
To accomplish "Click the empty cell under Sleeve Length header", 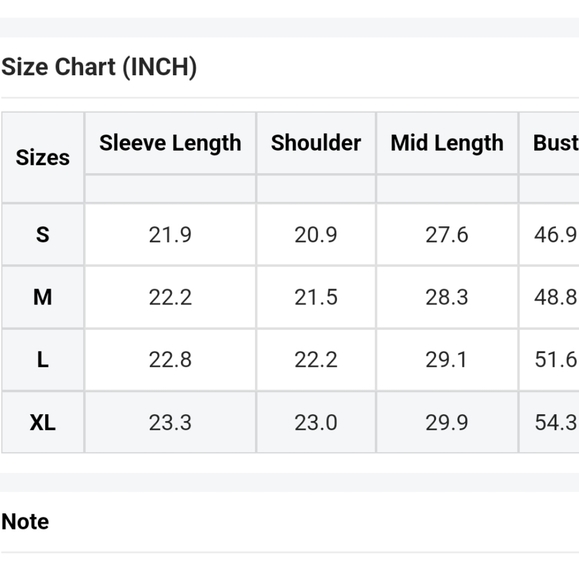I will 170,189.
